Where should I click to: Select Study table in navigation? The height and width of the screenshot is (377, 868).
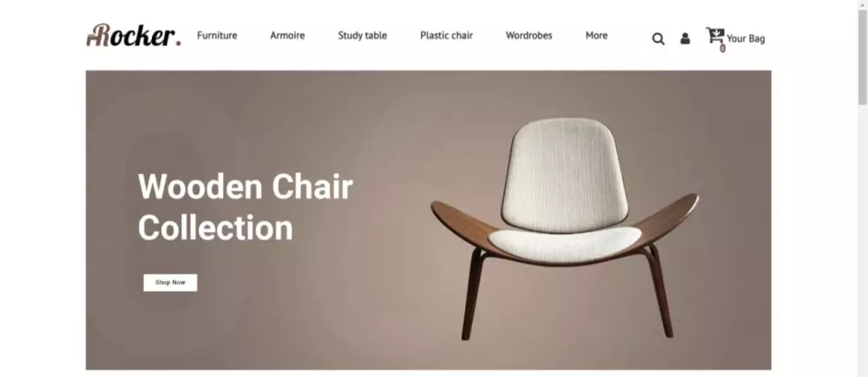[363, 36]
